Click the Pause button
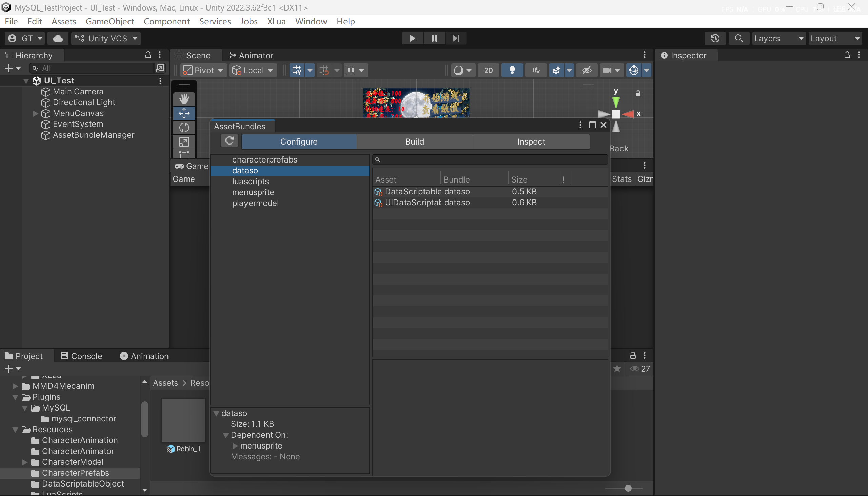The width and height of the screenshot is (868, 496). [434, 38]
